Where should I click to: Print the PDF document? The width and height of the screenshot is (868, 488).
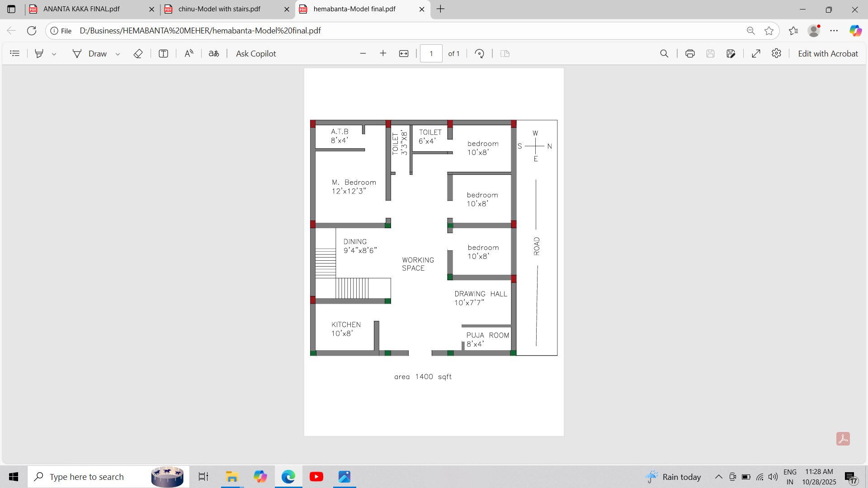(x=690, y=53)
